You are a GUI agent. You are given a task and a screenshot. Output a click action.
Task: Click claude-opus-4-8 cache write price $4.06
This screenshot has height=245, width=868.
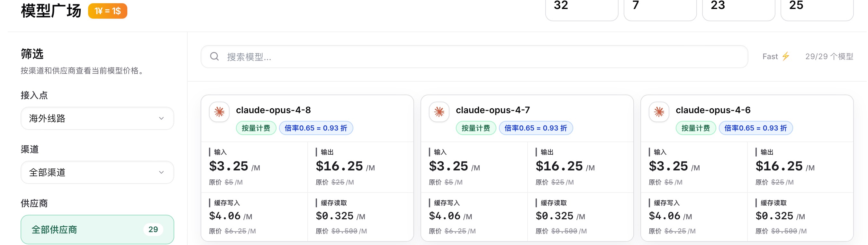225,216
